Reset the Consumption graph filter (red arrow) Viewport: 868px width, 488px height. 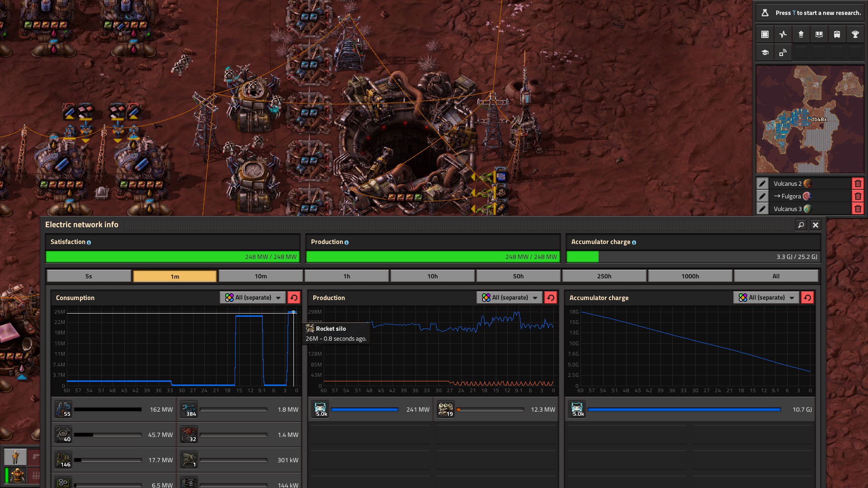[294, 298]
